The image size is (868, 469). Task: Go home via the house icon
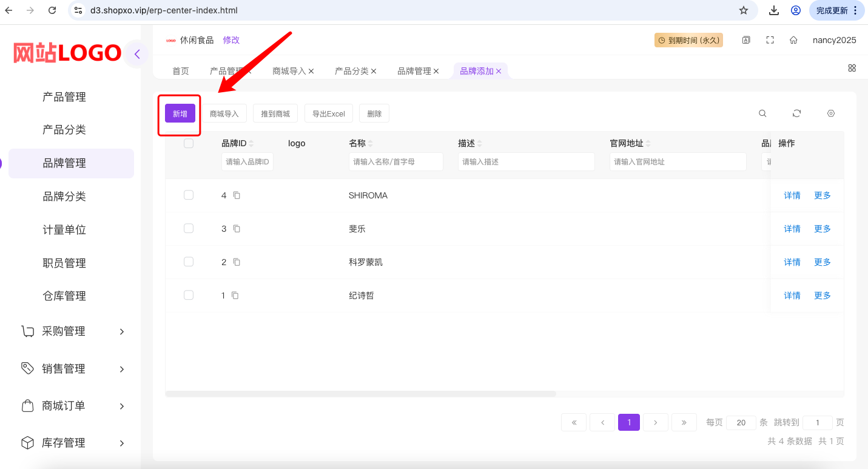tap(793, 40)
